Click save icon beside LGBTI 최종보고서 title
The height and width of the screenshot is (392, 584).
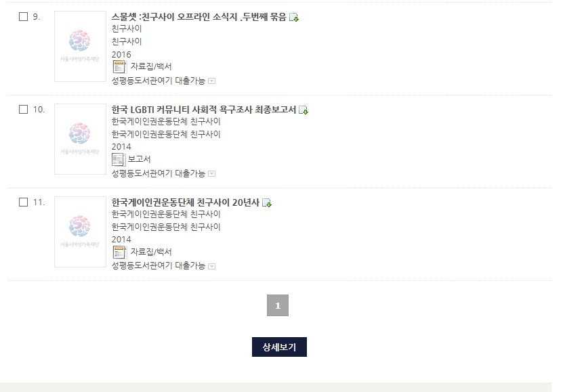pos(304,110)
